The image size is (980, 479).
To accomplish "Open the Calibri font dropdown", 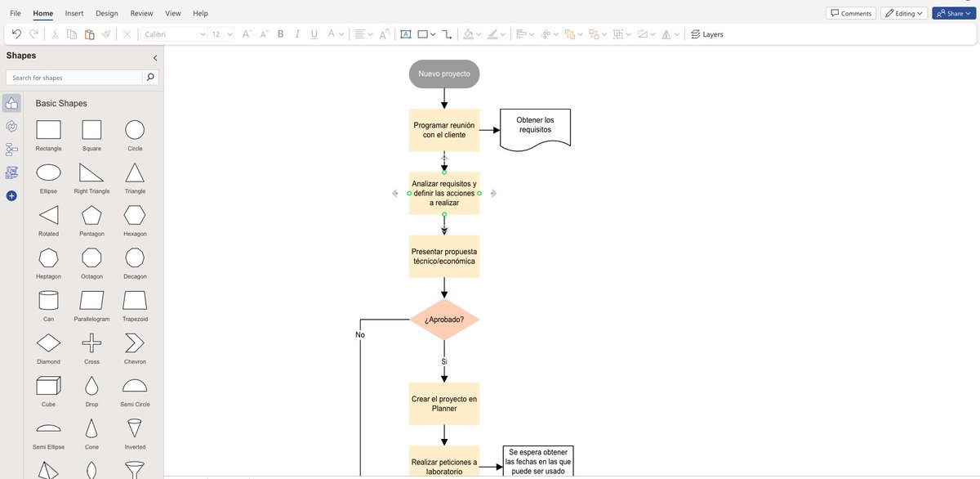I will (204, 34).
